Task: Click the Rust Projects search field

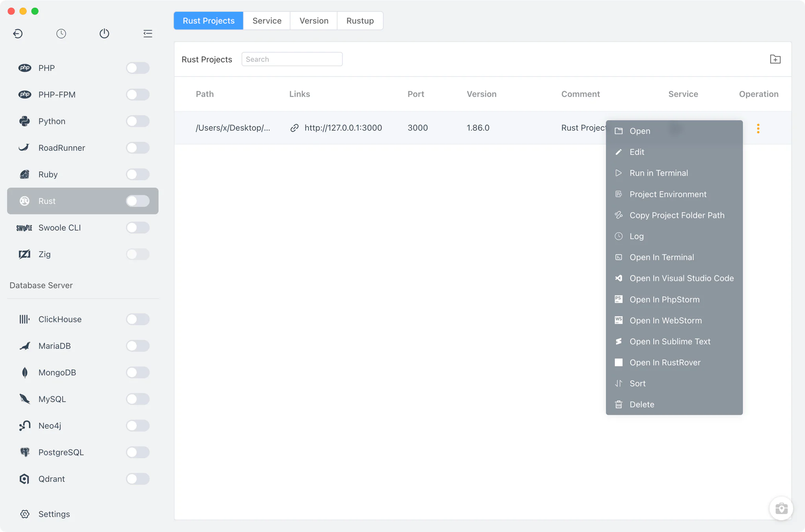Action: (x=292, y=59)
